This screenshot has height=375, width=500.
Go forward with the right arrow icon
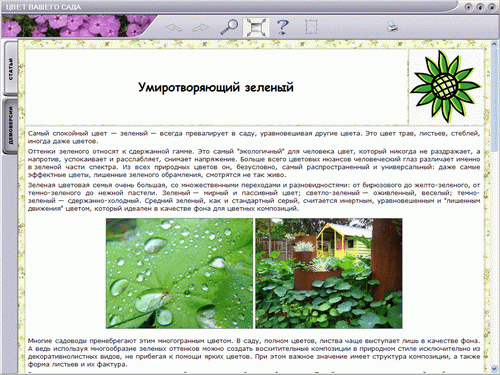click(x=201, y=28)
